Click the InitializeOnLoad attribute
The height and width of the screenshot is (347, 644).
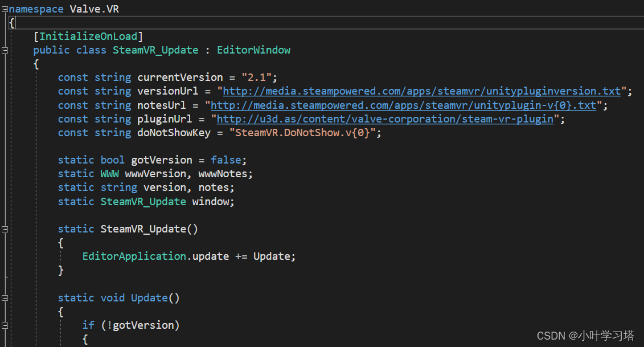[88, 36]
